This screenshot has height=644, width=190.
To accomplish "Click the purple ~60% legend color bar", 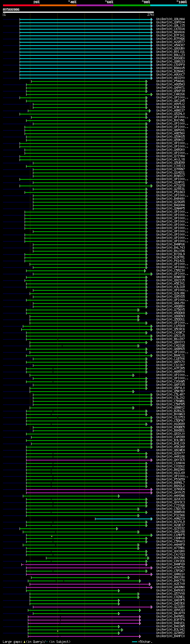I will [95, 5].
